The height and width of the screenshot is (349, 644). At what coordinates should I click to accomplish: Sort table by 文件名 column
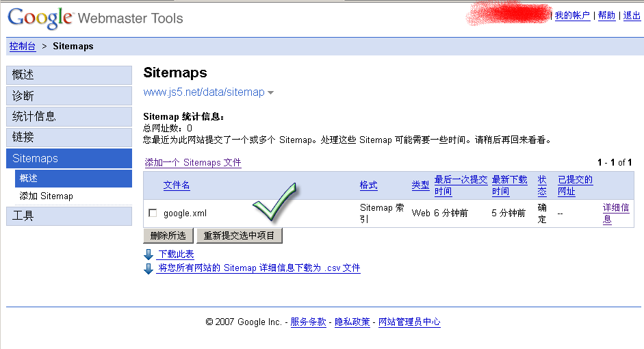[177, 185]
